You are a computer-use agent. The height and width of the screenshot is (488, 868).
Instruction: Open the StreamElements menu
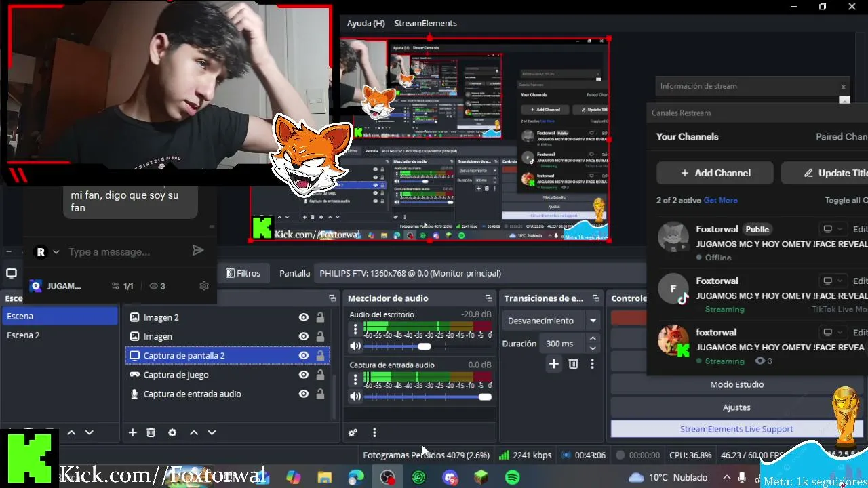pos(425,23)
